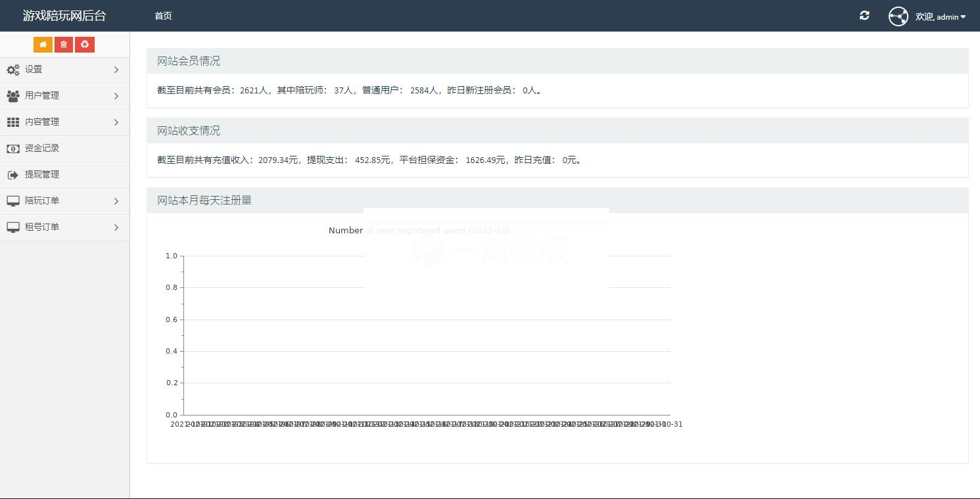Image resolution: width=980 pixels, height=499 pixels.
Task: Click the monitor icon beside 陪玩订单
Action: point(13,201)
